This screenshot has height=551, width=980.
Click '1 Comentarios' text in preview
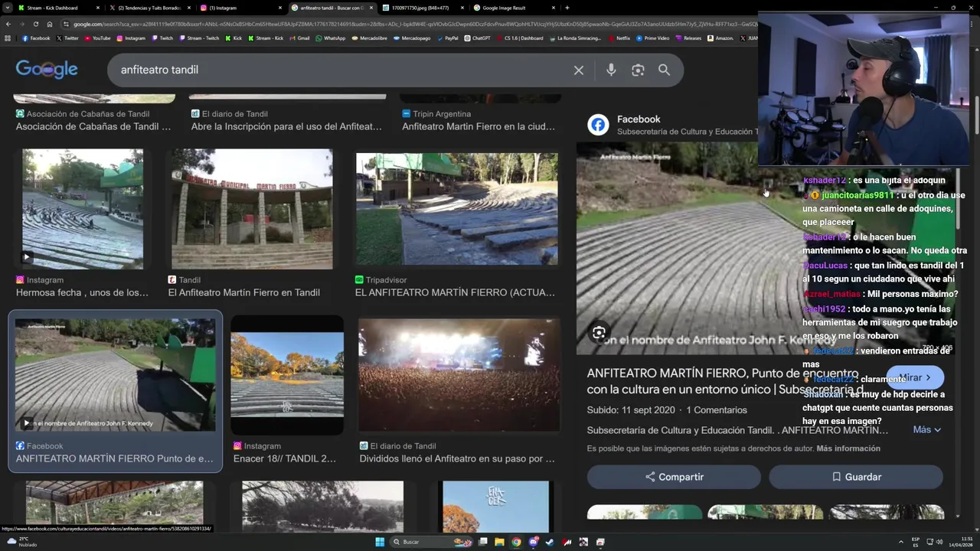click(x=716, y=410)
